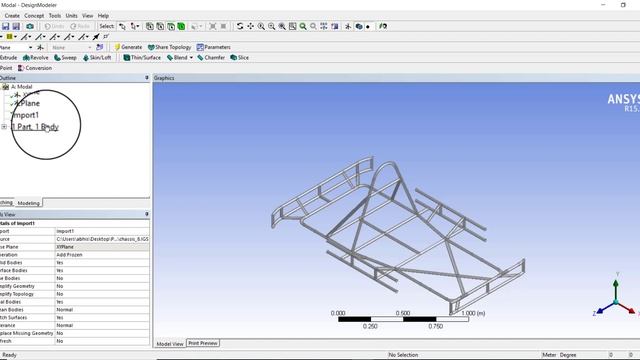Open the Blend dropdown arrow
Screen dimensions: 640x360
point(191,58)
